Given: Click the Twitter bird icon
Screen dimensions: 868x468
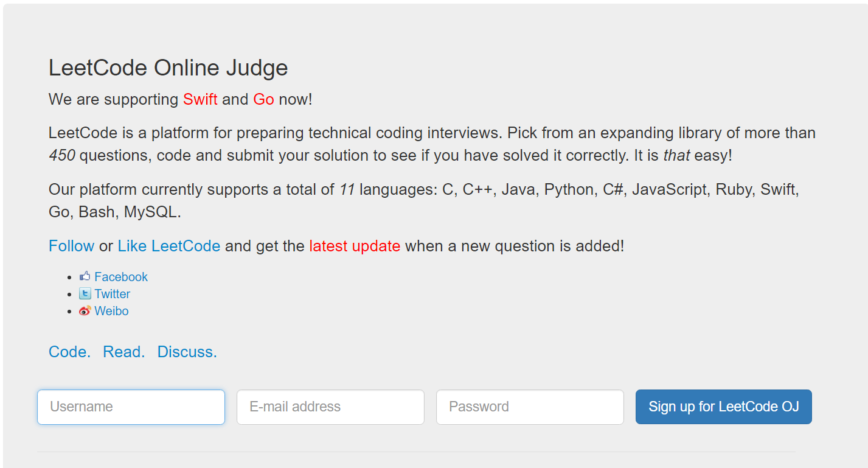Looking at the screenshot, I should (x=85, y=294).
